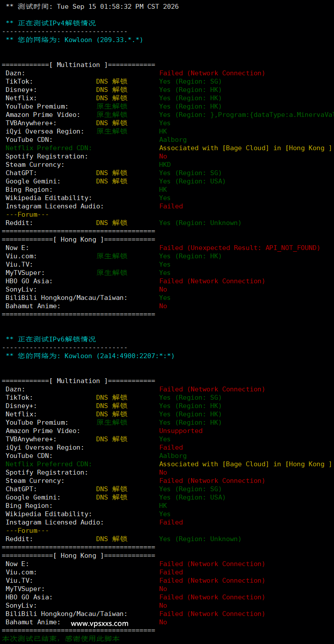The height and width of the screenshot is (644, 334).
Task: Click HBO GO Asia 'Failed (Network Connection)' in IPv4 section
Action: (212, 281)
